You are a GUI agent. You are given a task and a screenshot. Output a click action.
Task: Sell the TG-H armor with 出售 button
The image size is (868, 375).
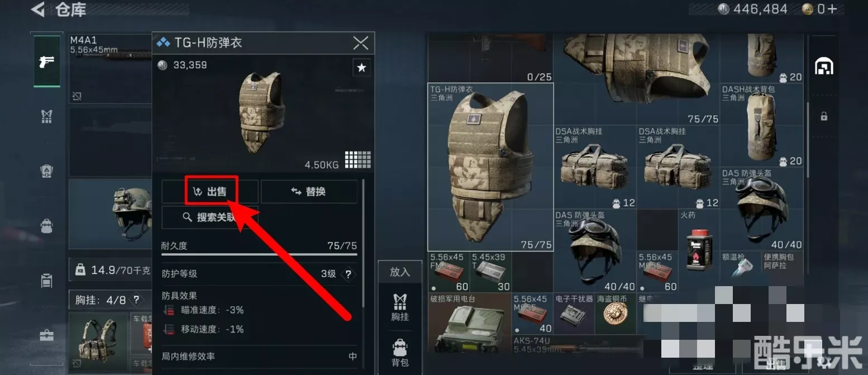click(210, 192)
